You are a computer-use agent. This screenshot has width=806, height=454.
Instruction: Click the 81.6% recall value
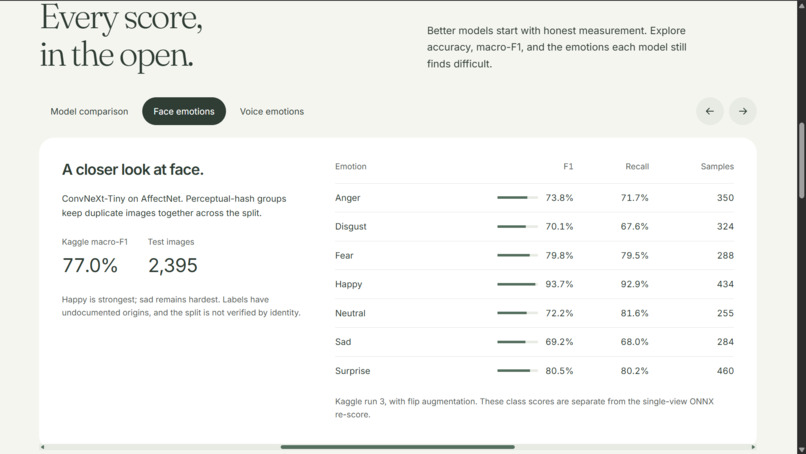point(634,313)
